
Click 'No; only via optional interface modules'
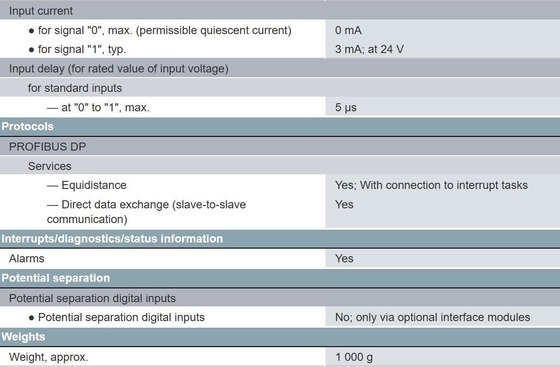tap(432, 317)
